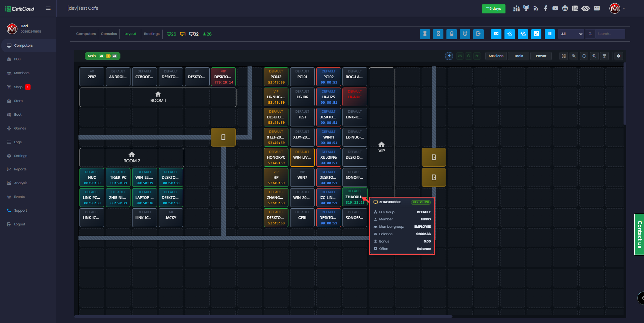Image resolution: width=644 pixels, height=323 pixels.
Task: Toggle the green online computers filter
Action: (x=171, y=34)
